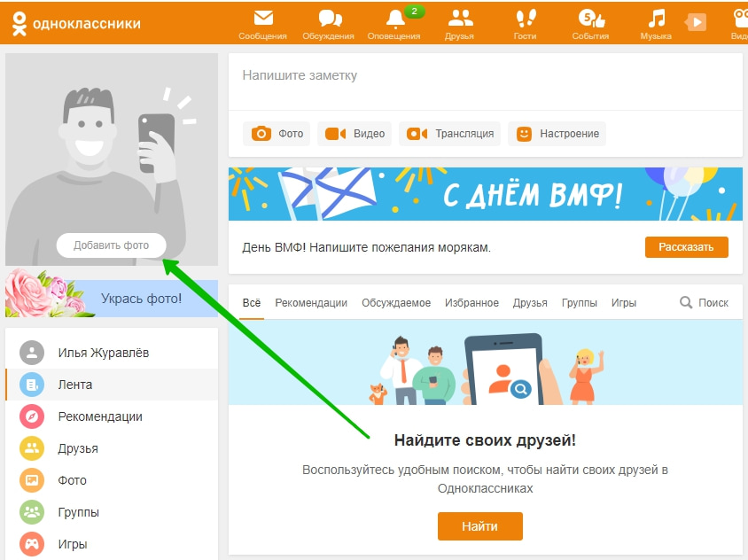Open Друзья icon in top bar
Screen dimensions: 748x560
pos(460,18)
